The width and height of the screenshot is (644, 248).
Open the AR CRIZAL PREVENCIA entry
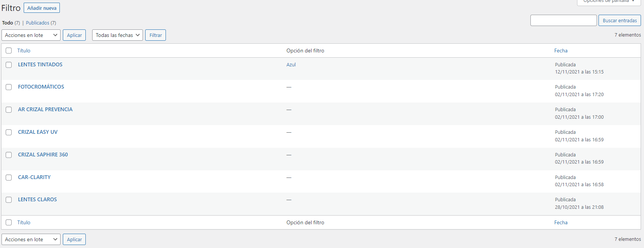click(x=45, y=109)
